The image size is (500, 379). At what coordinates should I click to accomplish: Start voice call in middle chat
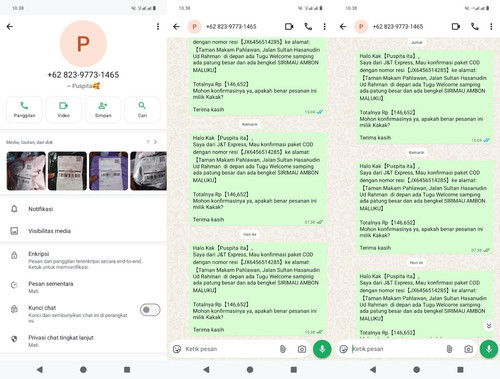point(308,27)
